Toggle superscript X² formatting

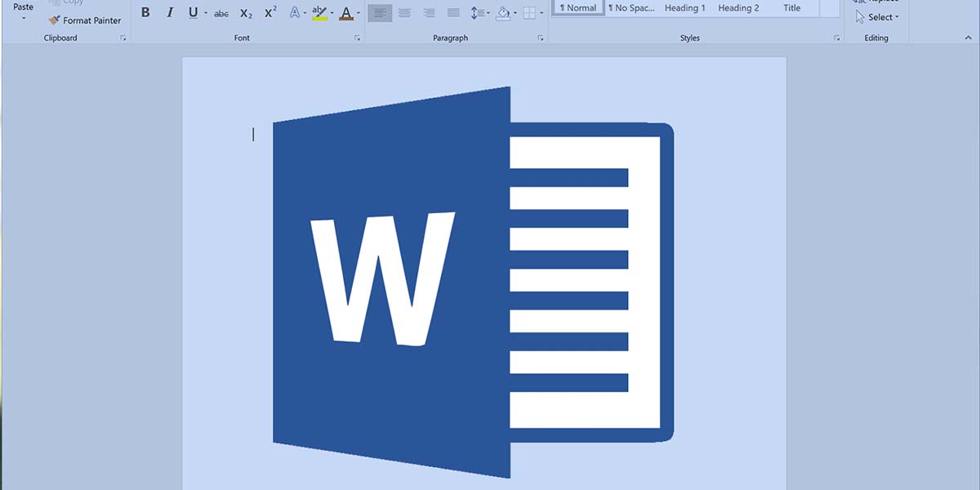click(x=271, y=13)
